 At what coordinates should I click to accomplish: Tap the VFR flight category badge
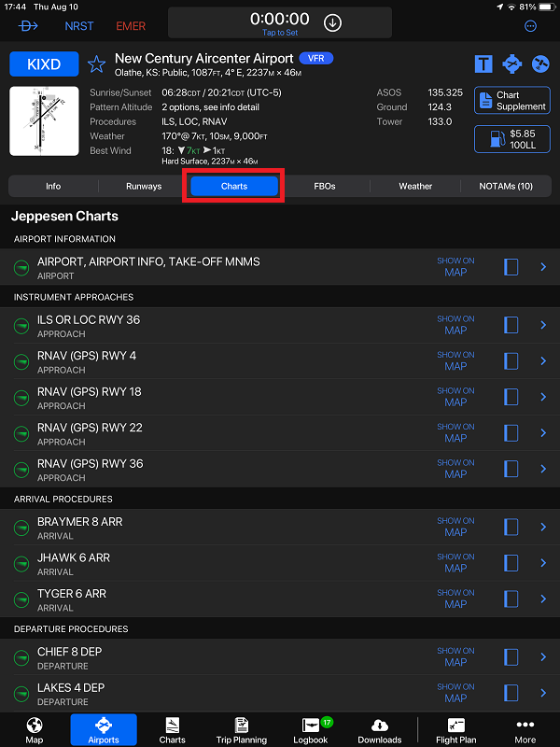(x=316, y=59)
